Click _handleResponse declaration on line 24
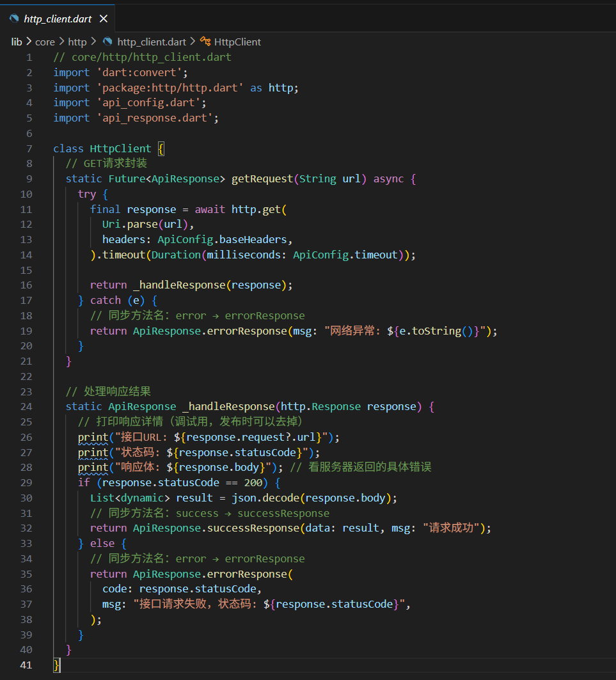616x680 pixels. click(228, 407)
